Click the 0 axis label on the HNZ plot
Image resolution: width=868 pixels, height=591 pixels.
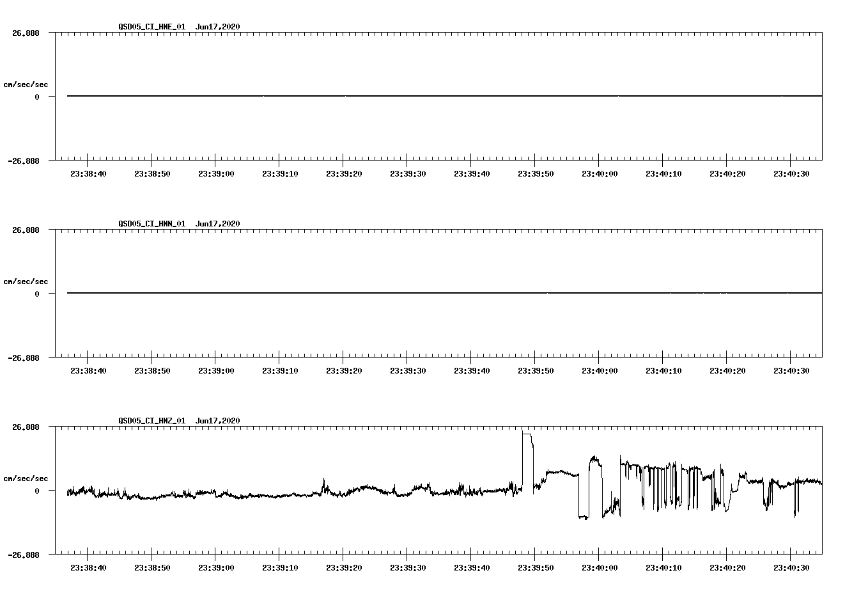pyautogui.click(x=37, y=491)
